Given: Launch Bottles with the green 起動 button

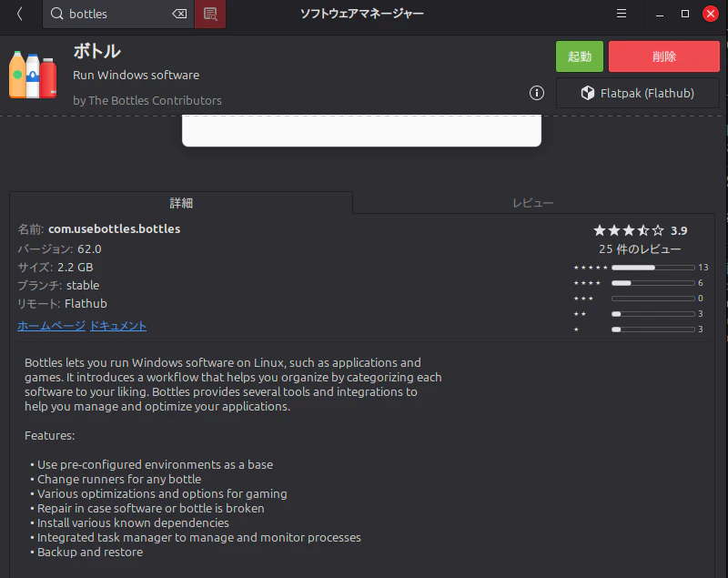Looking at the screenshot, I should coord(580,56).
